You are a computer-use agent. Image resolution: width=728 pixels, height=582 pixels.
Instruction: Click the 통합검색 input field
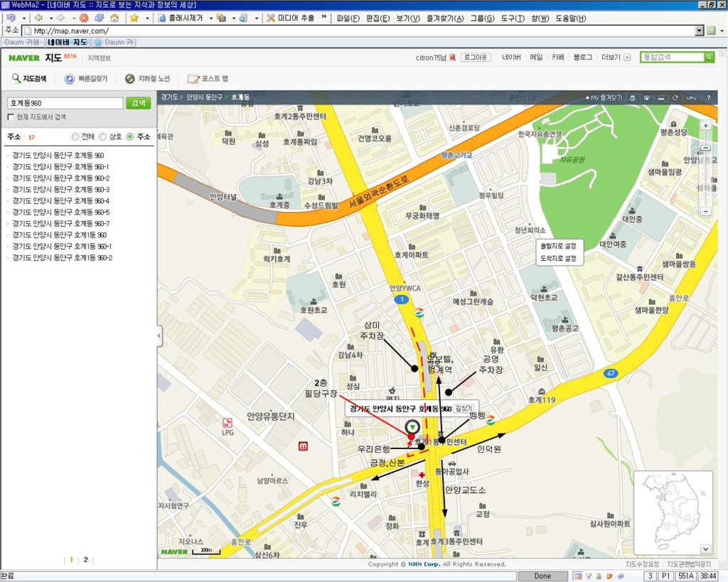tap(673, 57)
